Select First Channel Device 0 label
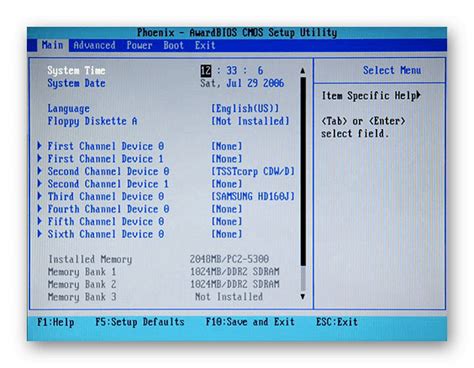 click(106, 146)
